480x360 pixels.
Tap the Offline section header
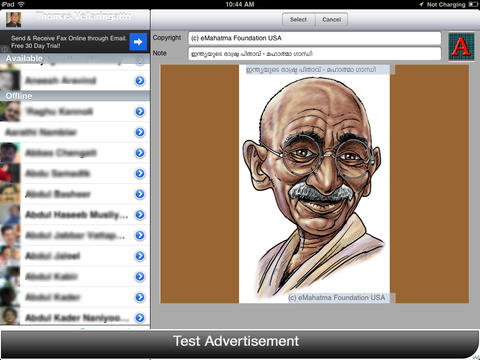75,96
